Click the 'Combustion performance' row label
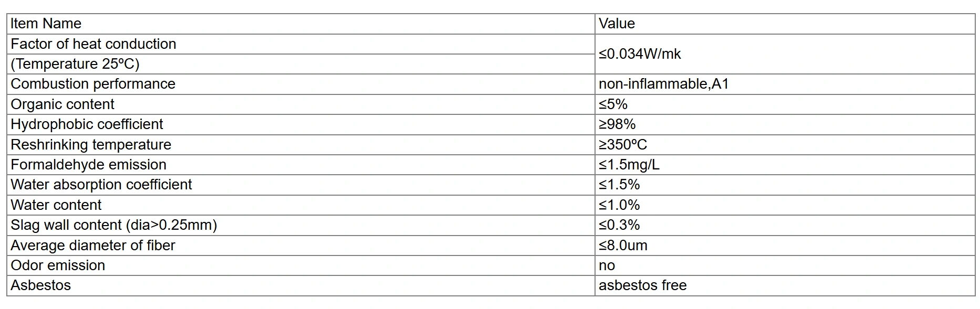 coord(93,84)
